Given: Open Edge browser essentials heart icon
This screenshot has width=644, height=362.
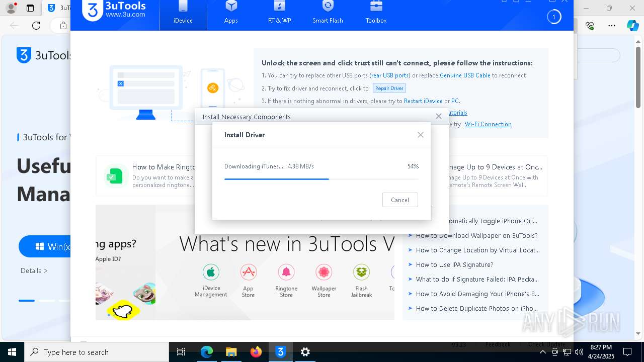Looking at the screenshot, I should (x=590, y=26).
